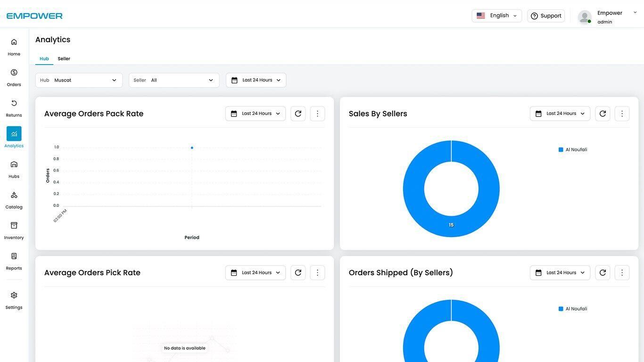
Task: Click the Support button
Action: click(546, 16)
